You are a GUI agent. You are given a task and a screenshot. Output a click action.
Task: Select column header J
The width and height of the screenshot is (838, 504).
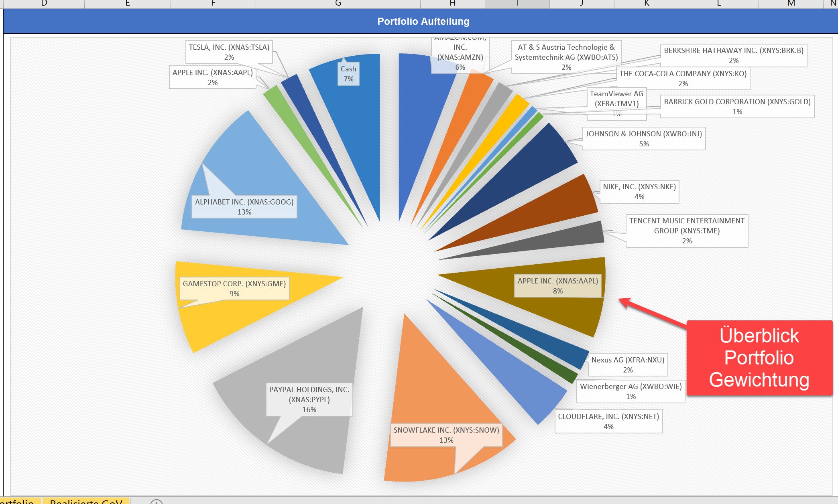tap(582, 4)
